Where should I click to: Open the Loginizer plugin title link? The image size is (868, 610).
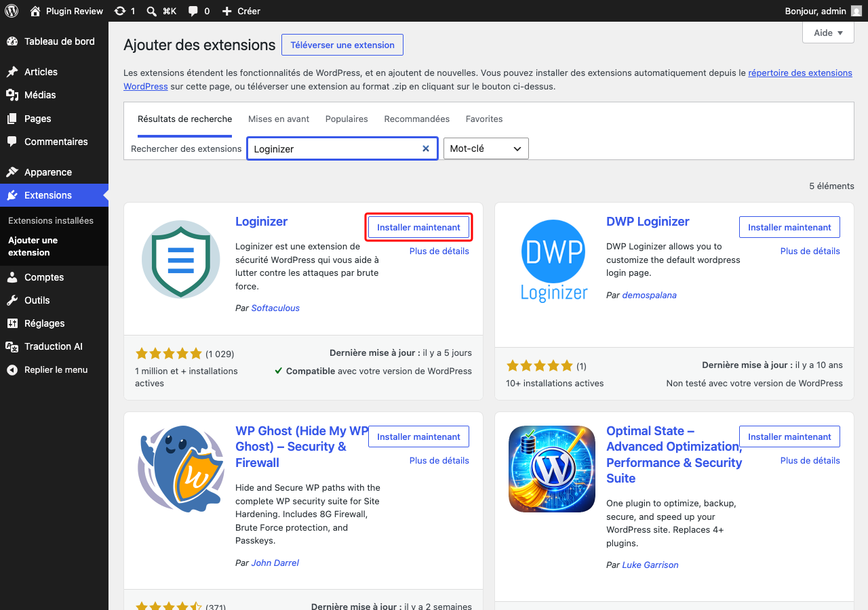(x=261, y=222)
